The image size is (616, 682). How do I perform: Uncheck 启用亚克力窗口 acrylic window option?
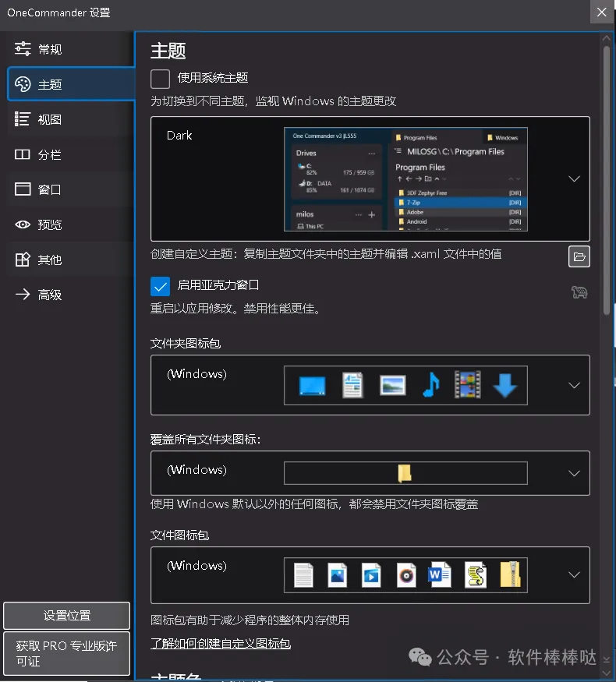[x=160, y=286]
